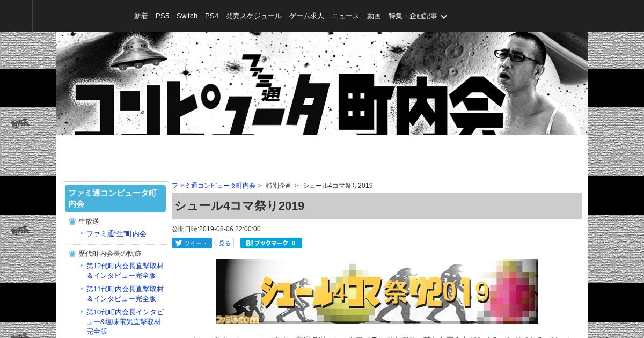Open the PS4 navigation item
Viewport: 644px width, 338px height.
[x=211, y=16]
